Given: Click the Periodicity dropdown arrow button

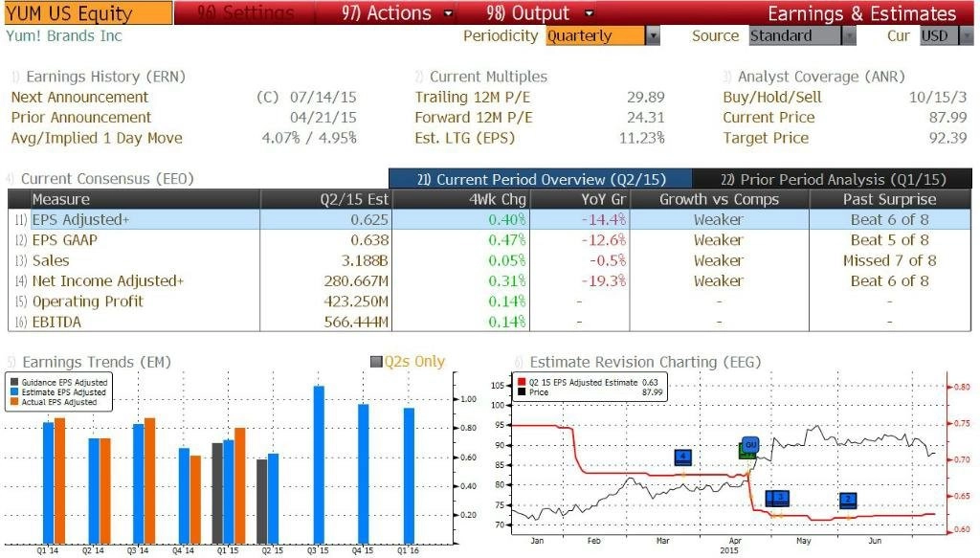Looking at the screenshot, I should click(653, 35).
